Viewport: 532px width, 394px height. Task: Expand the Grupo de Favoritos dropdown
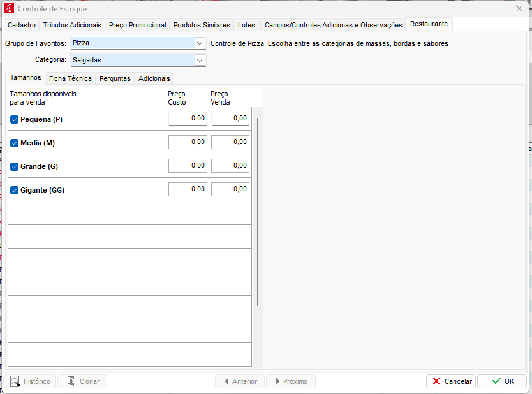pyautogui.click(x=200, y=43)
